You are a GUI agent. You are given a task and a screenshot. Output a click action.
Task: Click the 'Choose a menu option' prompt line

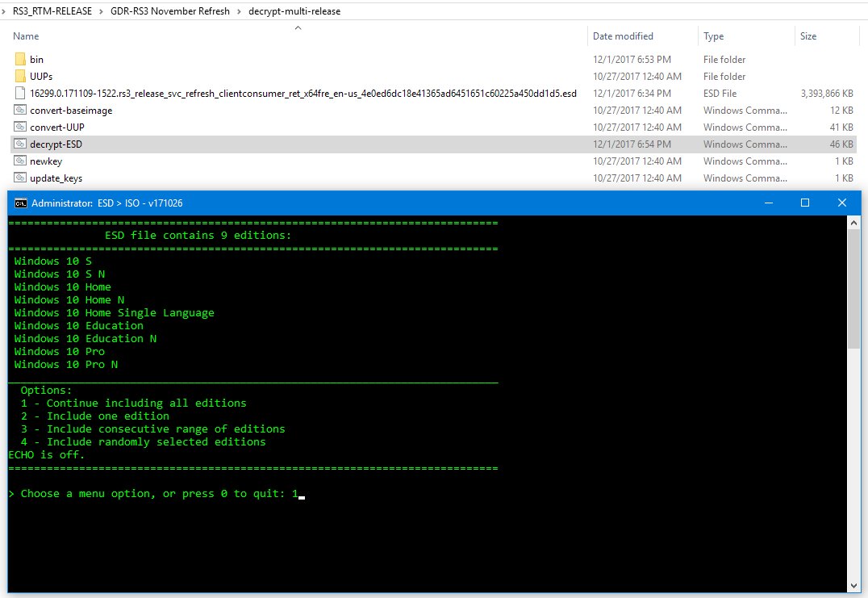coord(156,494)
